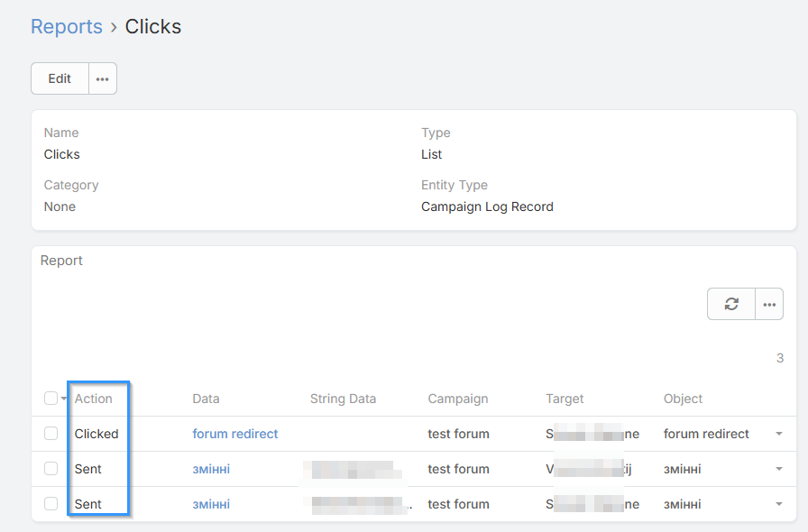Tick the Clicked row checkbox
The image size is (808, 532).
(x=51, y=434)
